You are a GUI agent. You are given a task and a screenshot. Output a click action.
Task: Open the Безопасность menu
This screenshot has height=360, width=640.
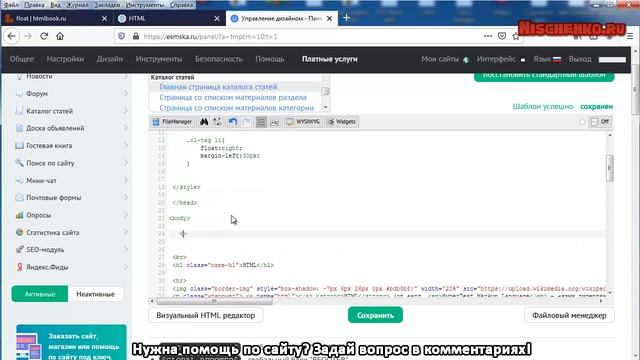[x=218, y=59]
